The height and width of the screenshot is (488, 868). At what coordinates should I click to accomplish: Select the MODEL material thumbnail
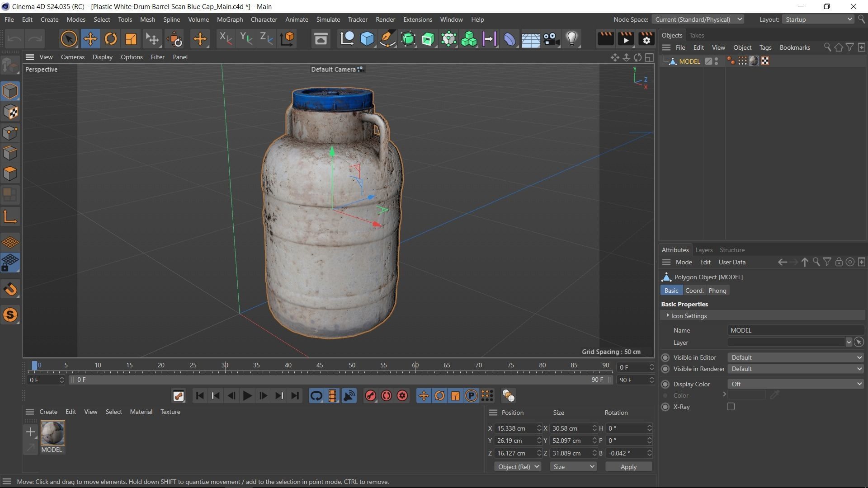(x=52, y=433)
